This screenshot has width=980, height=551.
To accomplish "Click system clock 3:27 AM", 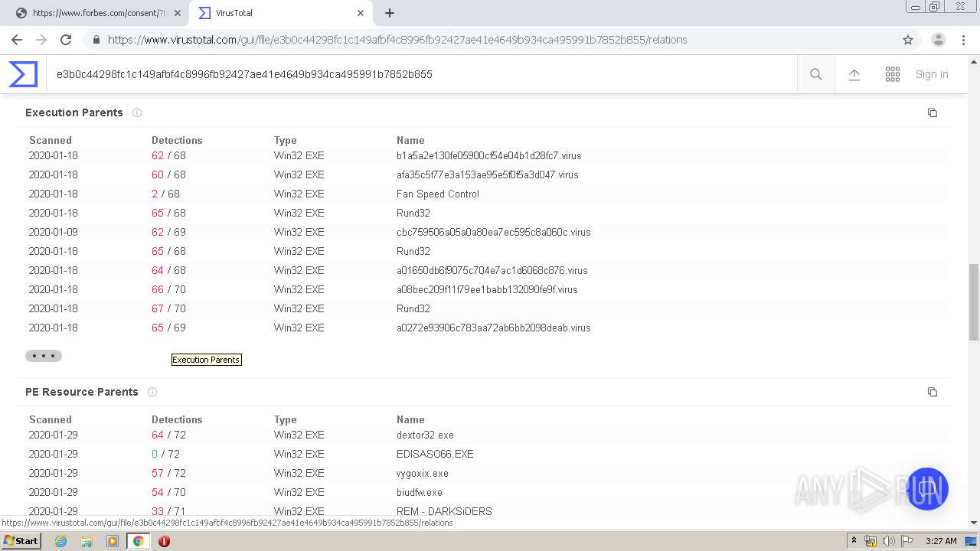I will click(x=941, y=541).
